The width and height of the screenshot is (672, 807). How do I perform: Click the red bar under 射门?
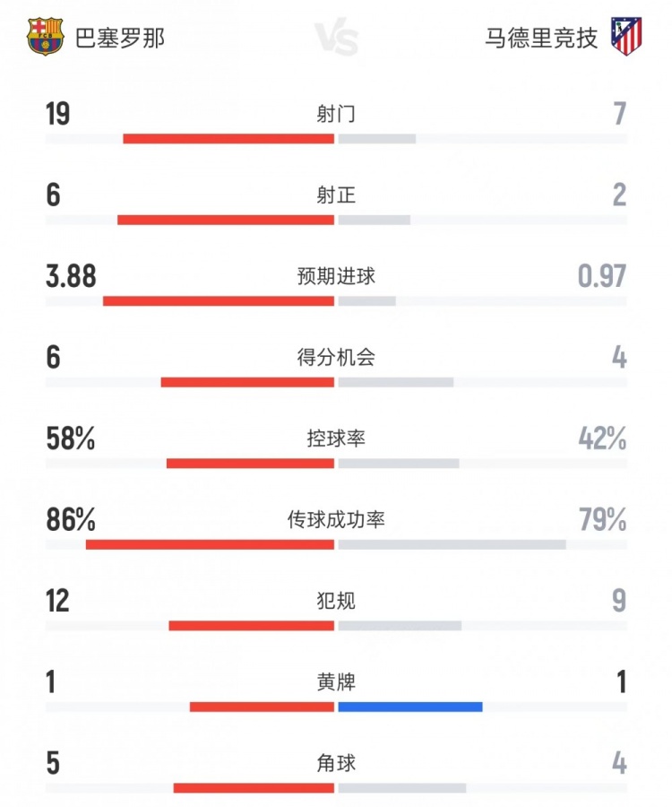coord(228,139)
